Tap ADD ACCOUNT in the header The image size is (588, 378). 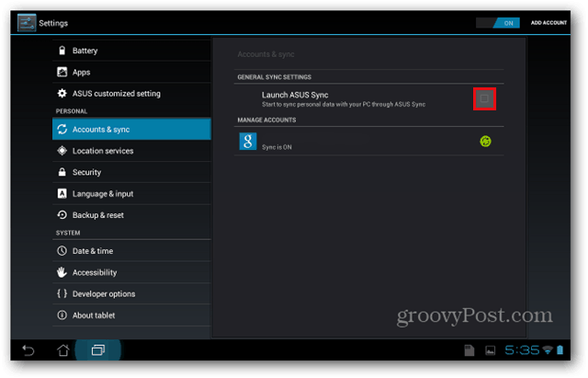click(548, 23)
